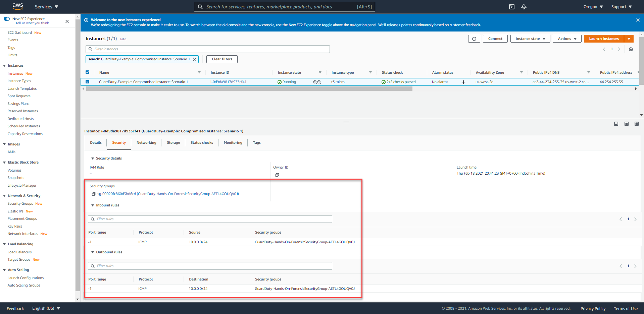Collapse the Inbound rules section
The width and height of the screenshot is (644, 314).
tap(93, 205)
